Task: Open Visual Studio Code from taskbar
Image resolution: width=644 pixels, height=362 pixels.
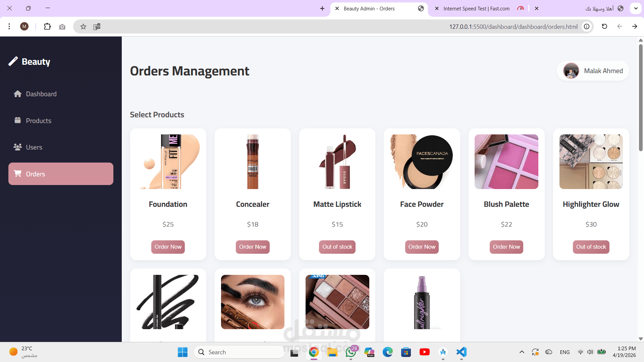Action: tap(462, 352)
